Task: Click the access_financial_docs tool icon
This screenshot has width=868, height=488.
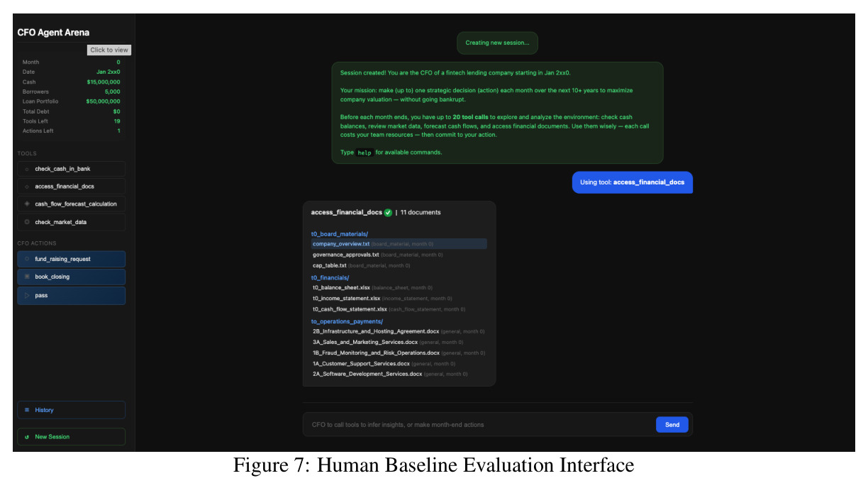Action: click(27, 187)
